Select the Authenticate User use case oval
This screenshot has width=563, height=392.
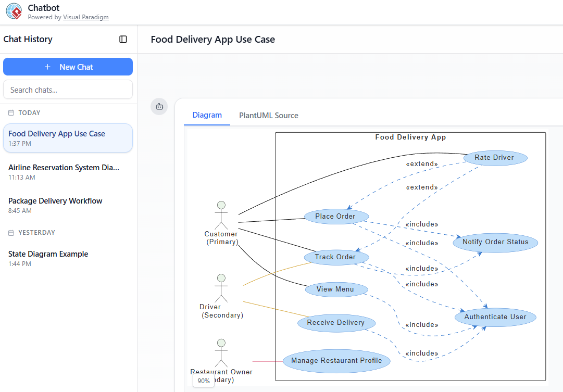495,317
